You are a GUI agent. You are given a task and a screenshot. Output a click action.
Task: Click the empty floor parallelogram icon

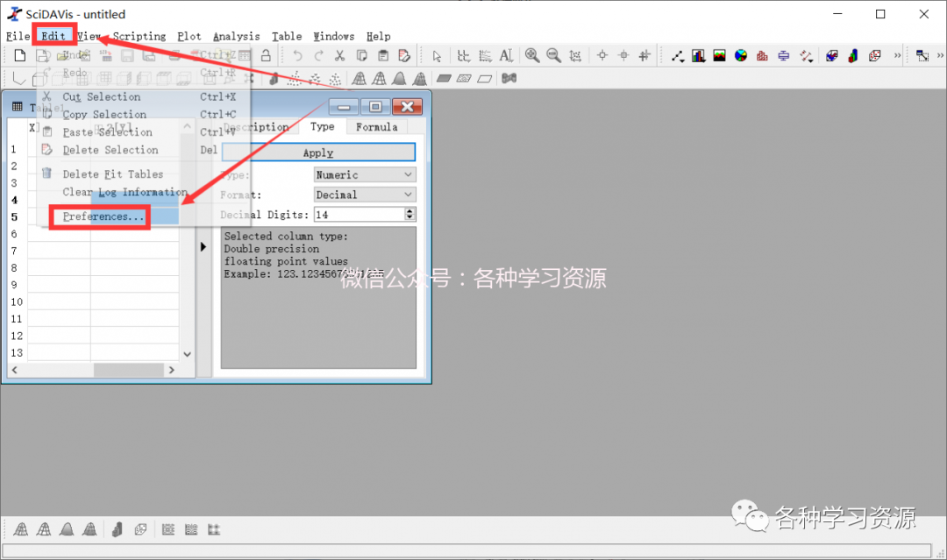(x=484, y=79)
